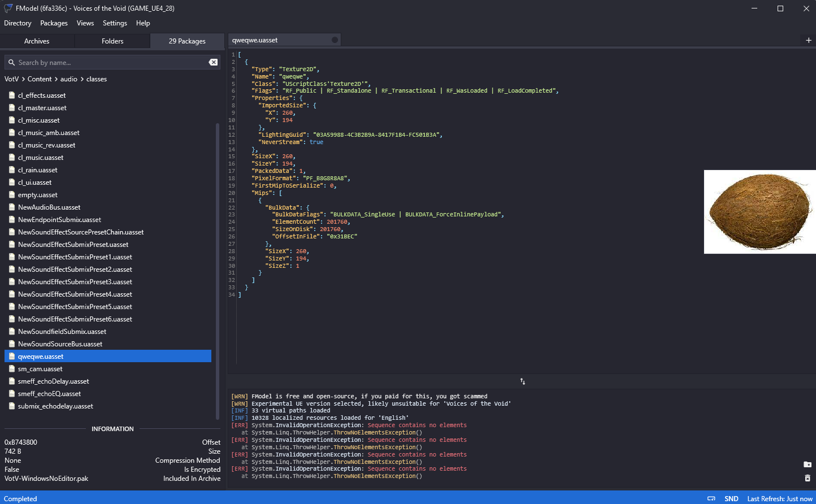The height and width of the screenshot is (504, 816).
Task: Select sm_cam.uasset in the package list
Action: [x=40, y=369]
